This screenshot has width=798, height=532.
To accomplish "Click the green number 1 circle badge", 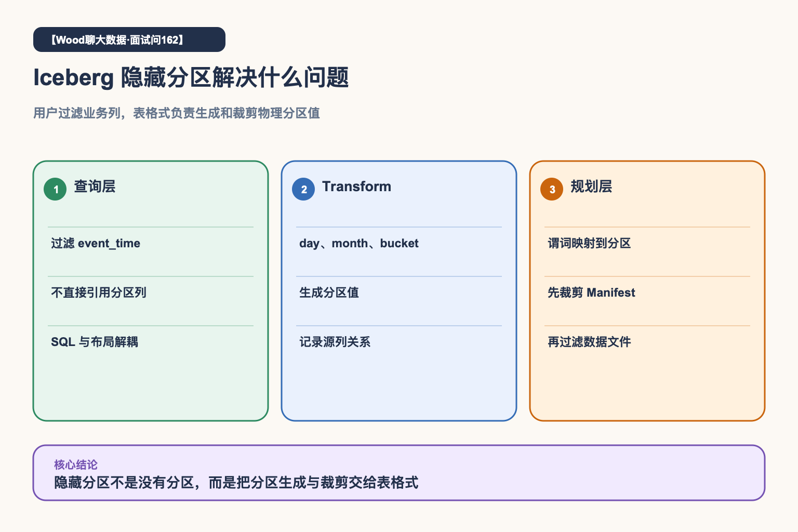I will [x=55, y=189].
